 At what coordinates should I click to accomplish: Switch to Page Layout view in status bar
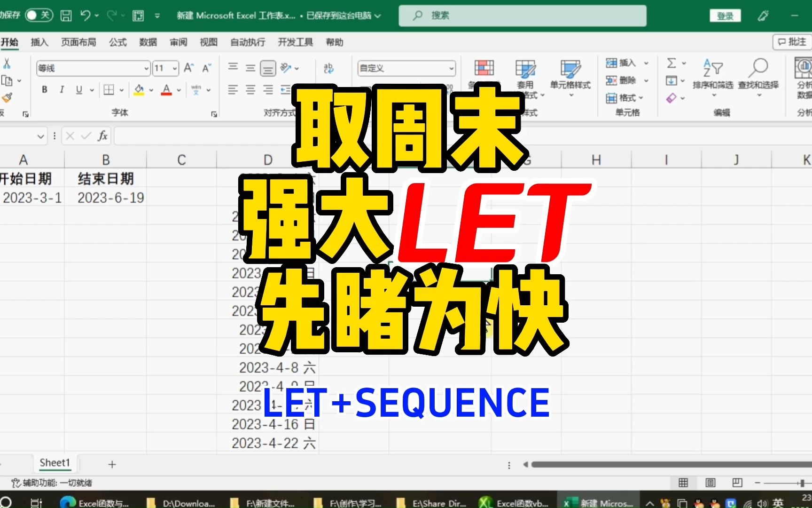[710, 483]
